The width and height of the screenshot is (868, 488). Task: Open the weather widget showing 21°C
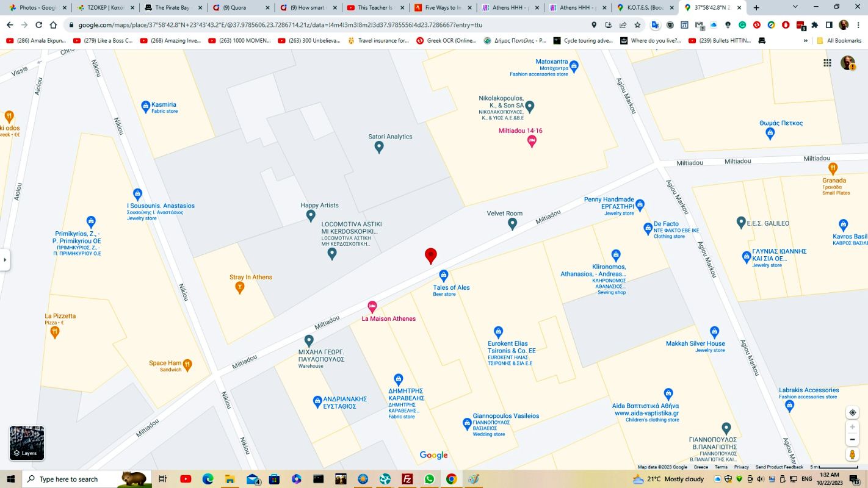pos(668,479)
